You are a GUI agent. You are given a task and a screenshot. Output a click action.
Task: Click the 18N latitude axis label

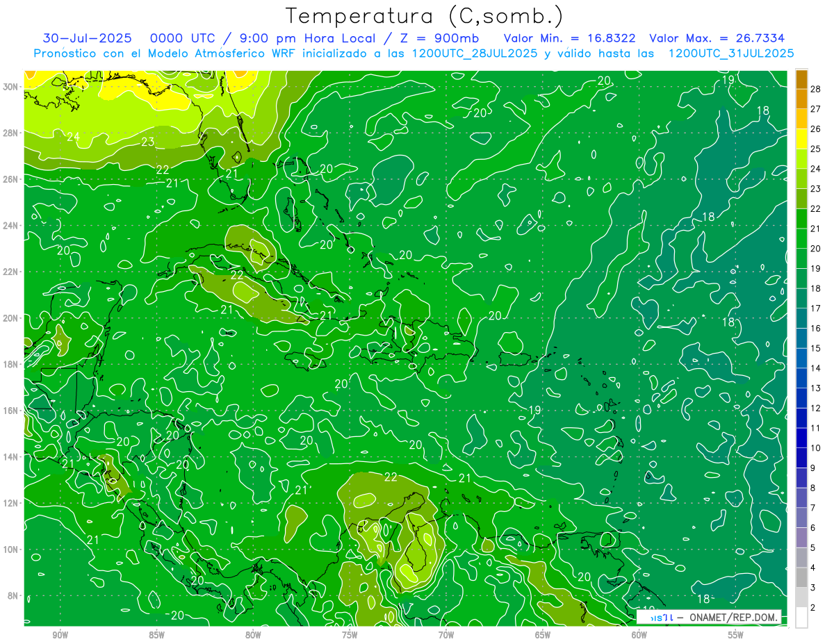tap(12, 364)
